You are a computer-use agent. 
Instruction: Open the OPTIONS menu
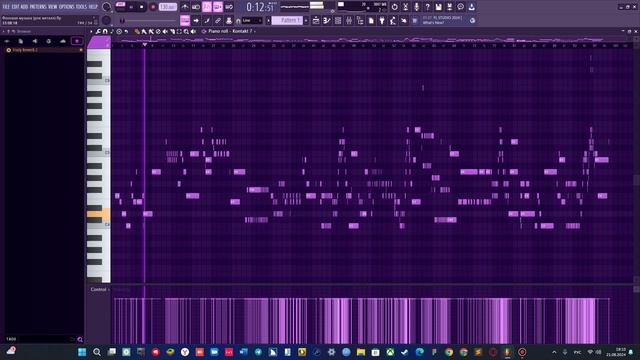[x=67, y=7]
